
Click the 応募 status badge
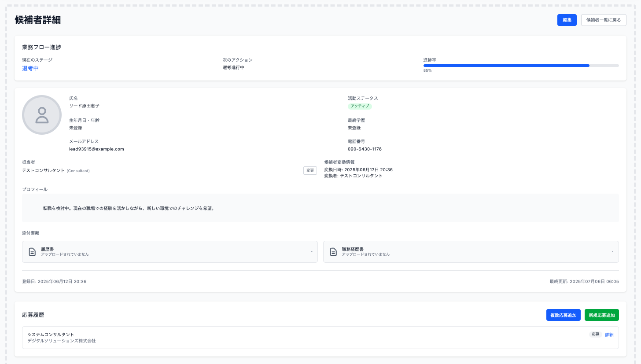tap(595, 335)
